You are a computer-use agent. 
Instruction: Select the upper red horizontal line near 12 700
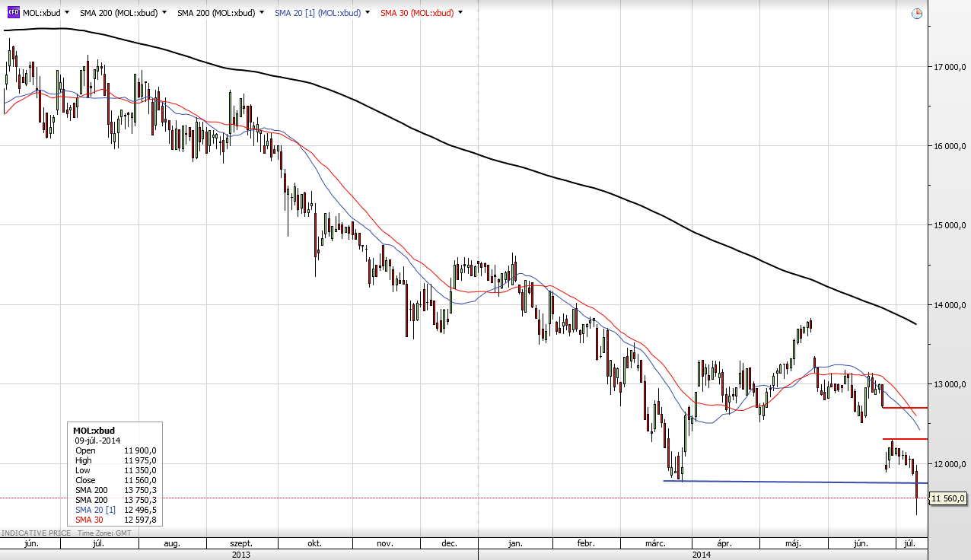click(906, 408)
